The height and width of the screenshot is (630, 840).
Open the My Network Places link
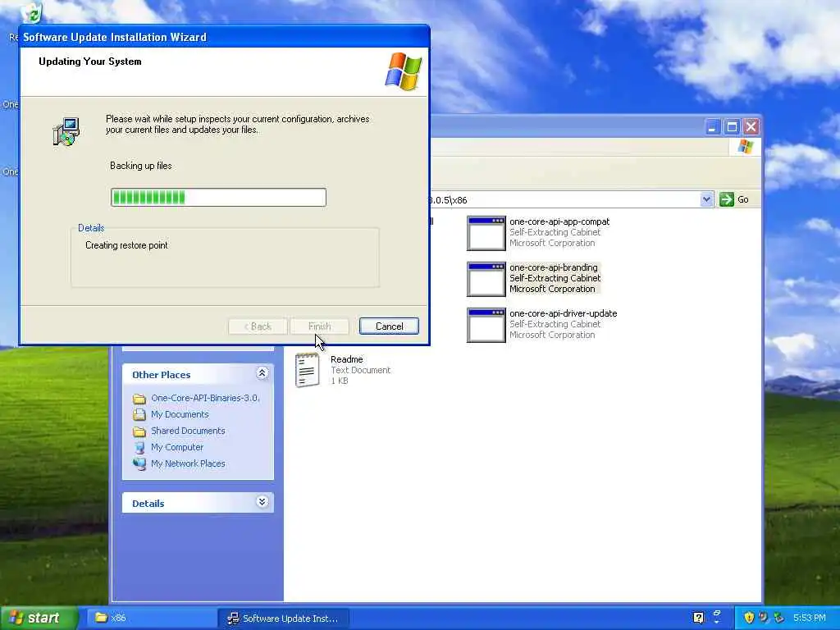pos(188,463)
